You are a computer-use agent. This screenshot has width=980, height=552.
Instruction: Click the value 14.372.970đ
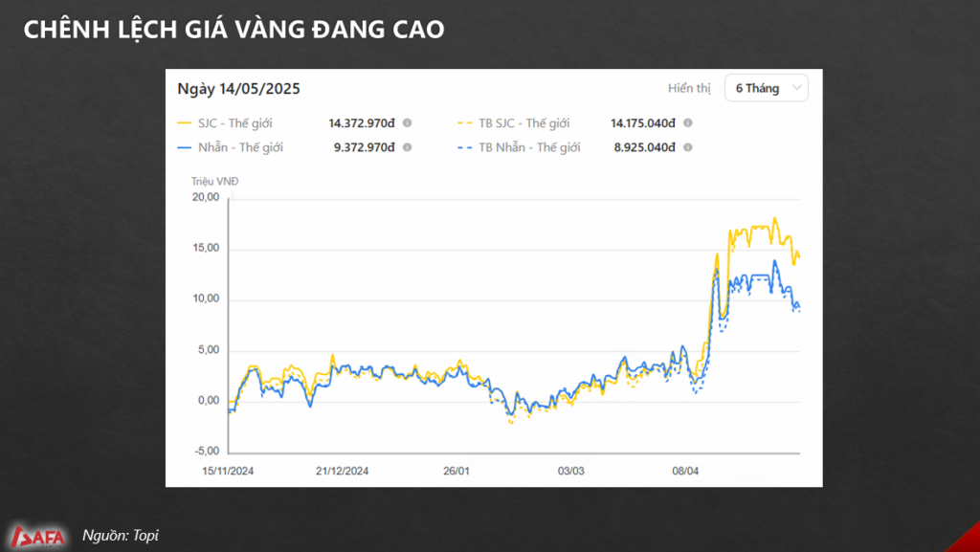(x=362, y=123)
